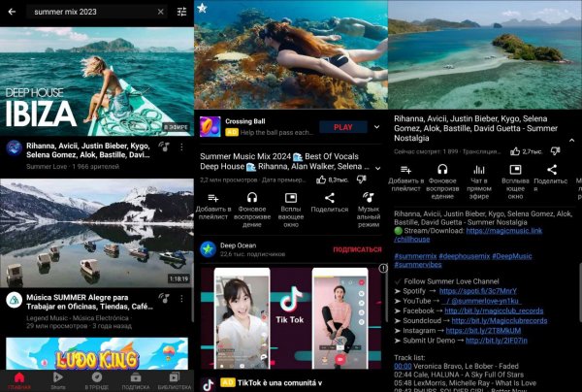The width and height of the screenshot is (582, 392).
Task: Open the TikTok ad image
Action: 291,318
